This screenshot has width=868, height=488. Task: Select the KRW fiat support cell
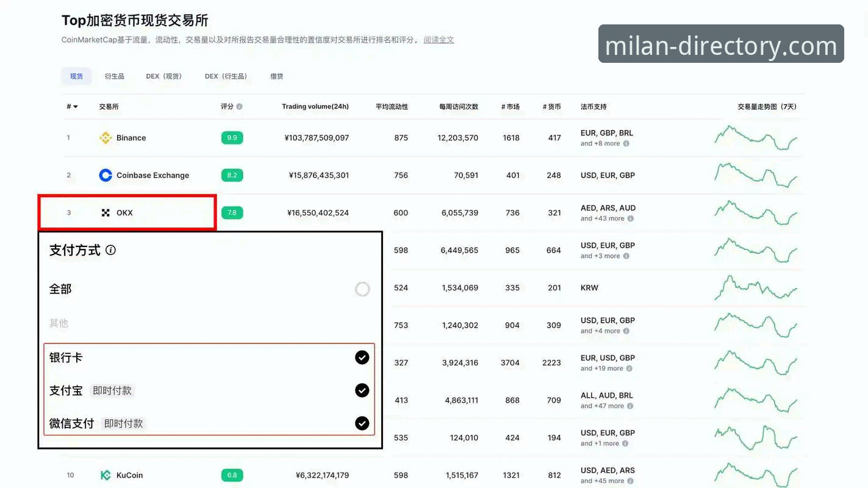pos(589,288)
